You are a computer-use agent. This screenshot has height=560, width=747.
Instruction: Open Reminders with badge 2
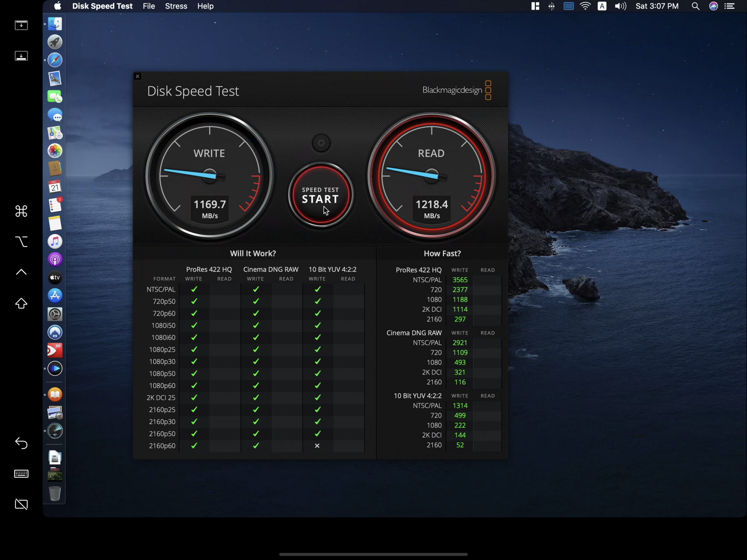click(55, 205)
